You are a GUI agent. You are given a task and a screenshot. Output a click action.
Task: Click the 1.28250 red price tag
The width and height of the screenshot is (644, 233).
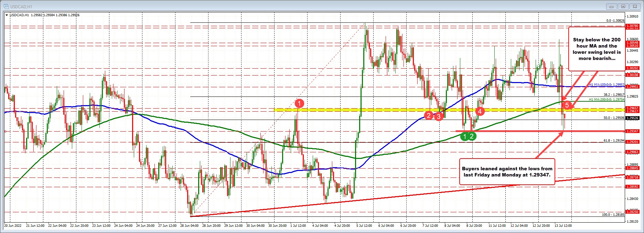[x=632, y=212]
